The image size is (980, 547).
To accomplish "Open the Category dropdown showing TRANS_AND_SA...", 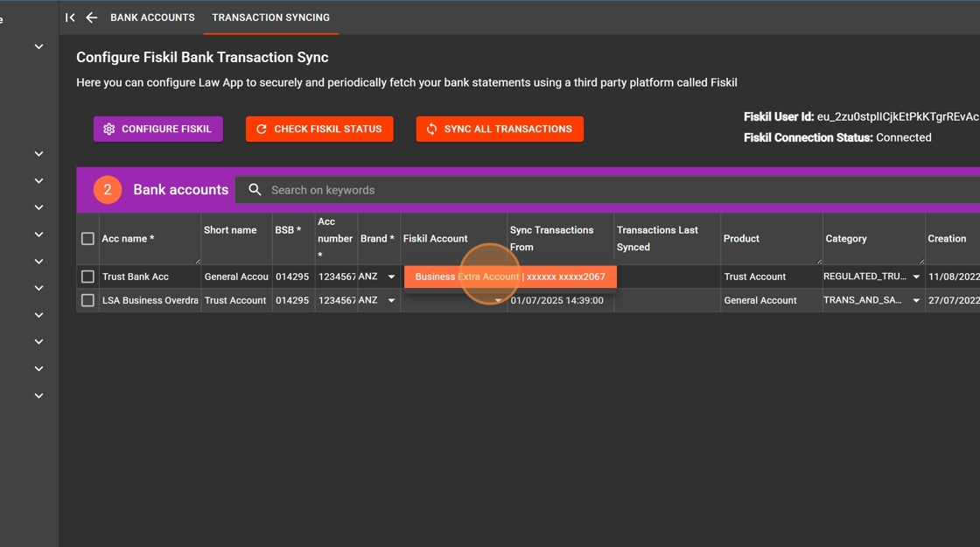I will [x=916, y=300].
